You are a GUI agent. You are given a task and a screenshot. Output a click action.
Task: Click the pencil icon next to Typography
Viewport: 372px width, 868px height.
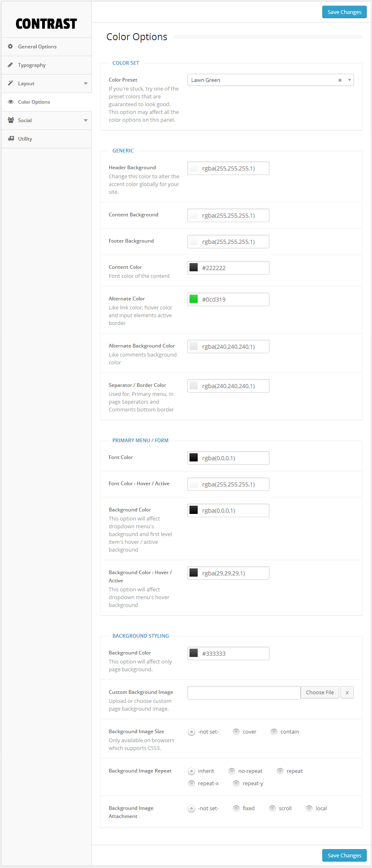(11, 65)
